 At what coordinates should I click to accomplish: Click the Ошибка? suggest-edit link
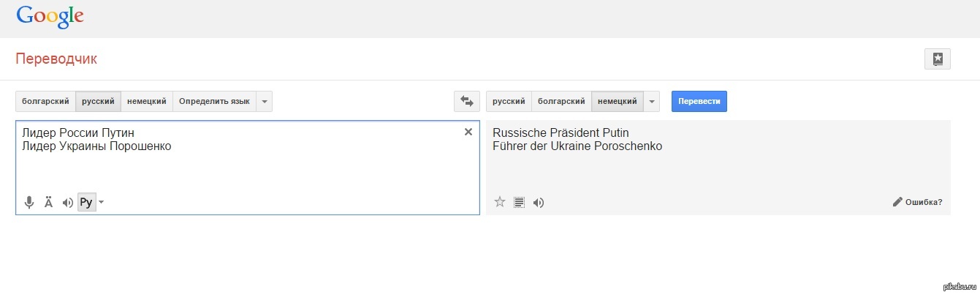(918, 203)
